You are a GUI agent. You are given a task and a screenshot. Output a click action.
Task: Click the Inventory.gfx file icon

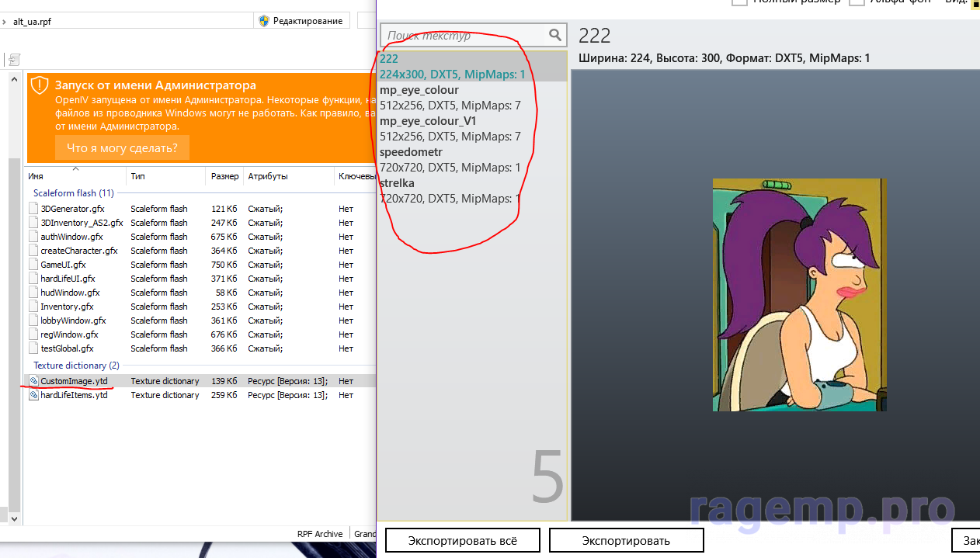(x=33, y=307)
